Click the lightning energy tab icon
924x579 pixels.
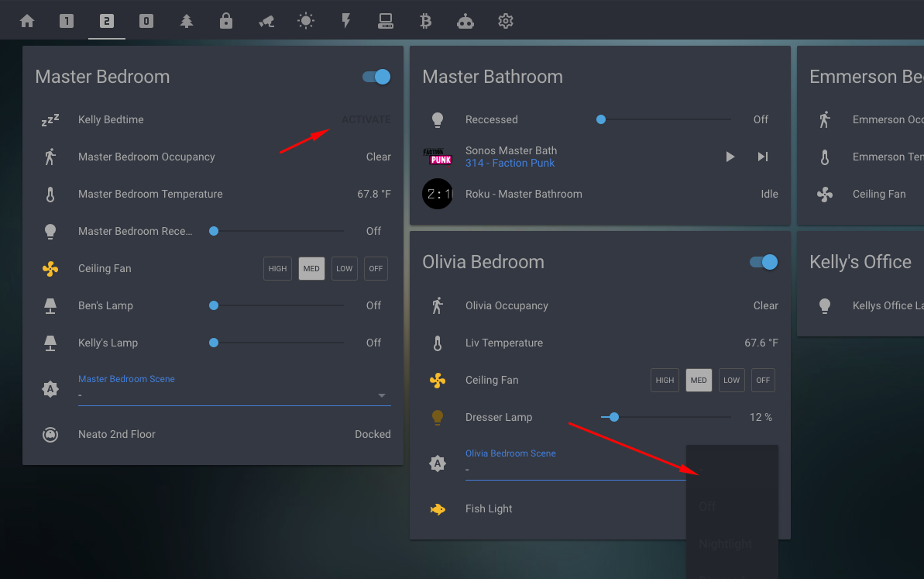[x=345, y=21]
